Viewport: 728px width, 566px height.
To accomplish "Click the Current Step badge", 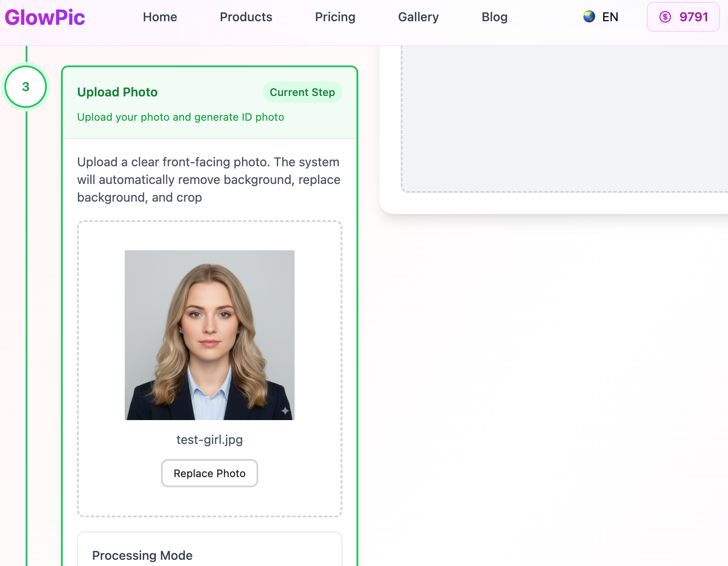I will (x=302, y=92).
